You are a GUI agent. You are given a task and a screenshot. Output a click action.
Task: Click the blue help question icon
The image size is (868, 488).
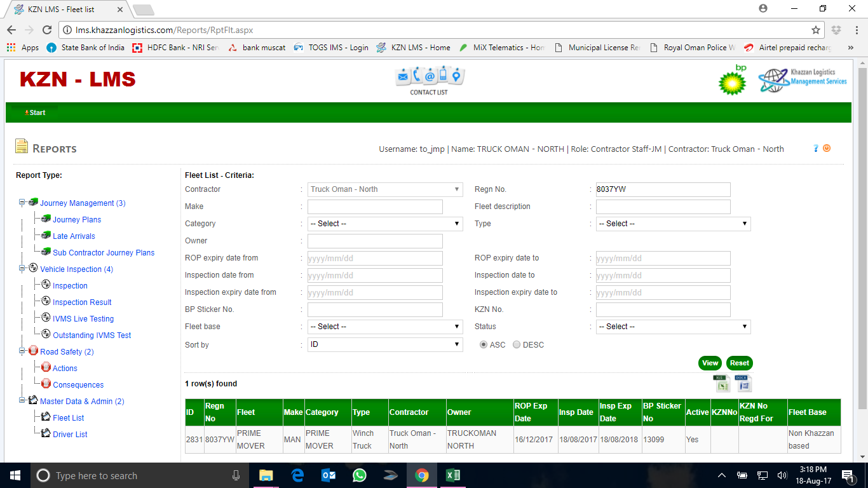coord(816,148)
